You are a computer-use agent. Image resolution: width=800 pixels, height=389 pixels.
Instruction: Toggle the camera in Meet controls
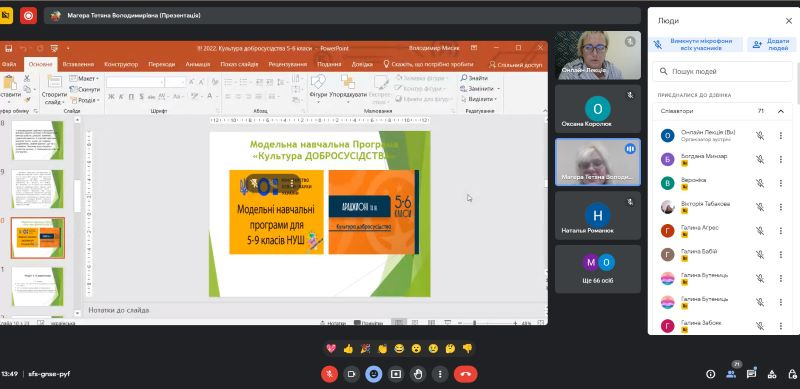tap(352, 374)
